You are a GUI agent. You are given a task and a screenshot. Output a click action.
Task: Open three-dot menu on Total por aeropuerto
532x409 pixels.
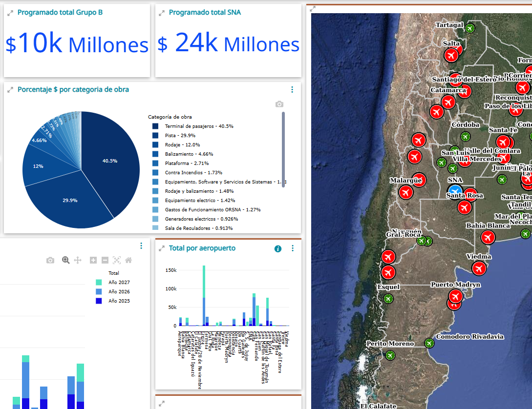coord(293,248)
